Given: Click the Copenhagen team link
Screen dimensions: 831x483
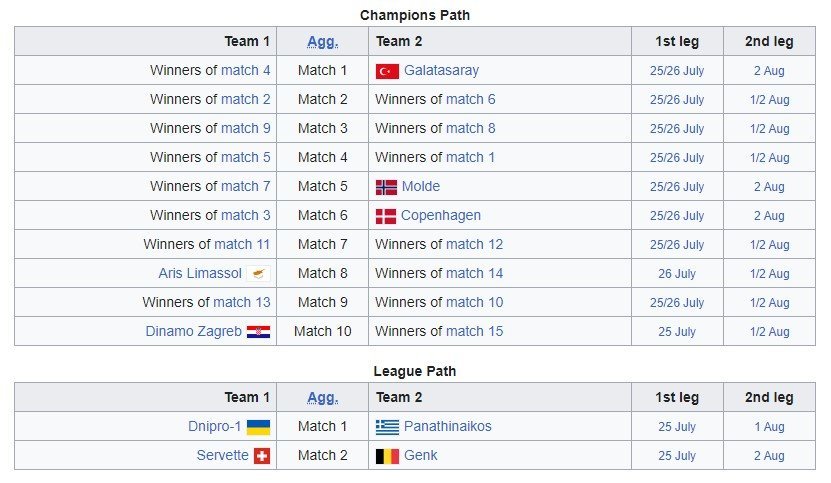Looking at the screenshot, I should coord(440,216).
